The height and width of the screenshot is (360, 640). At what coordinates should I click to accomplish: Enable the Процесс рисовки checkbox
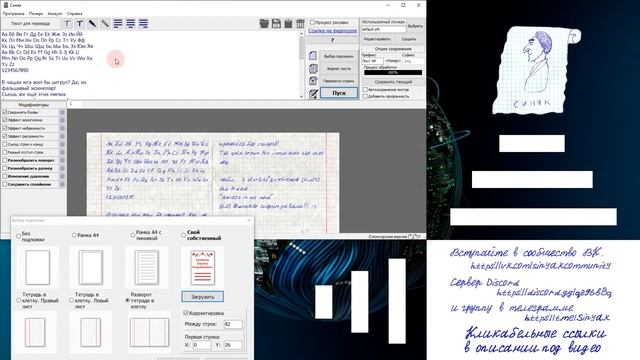tap(312, 22)
